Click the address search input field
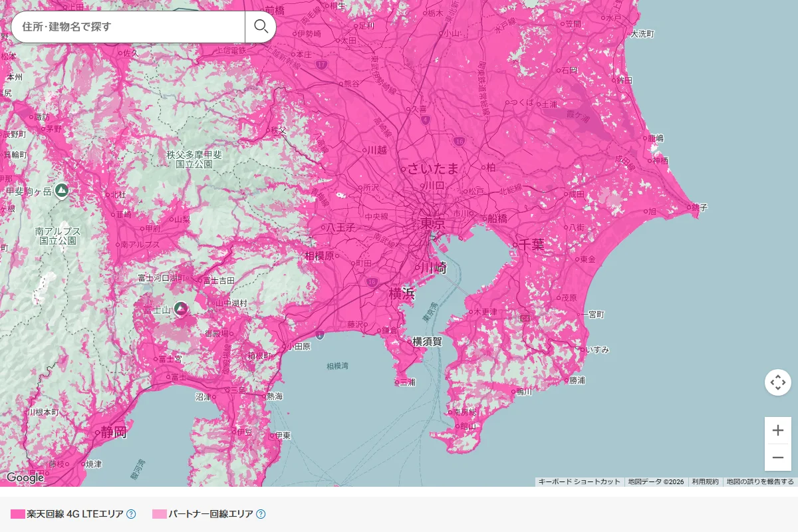 click(x=128, y=27)
